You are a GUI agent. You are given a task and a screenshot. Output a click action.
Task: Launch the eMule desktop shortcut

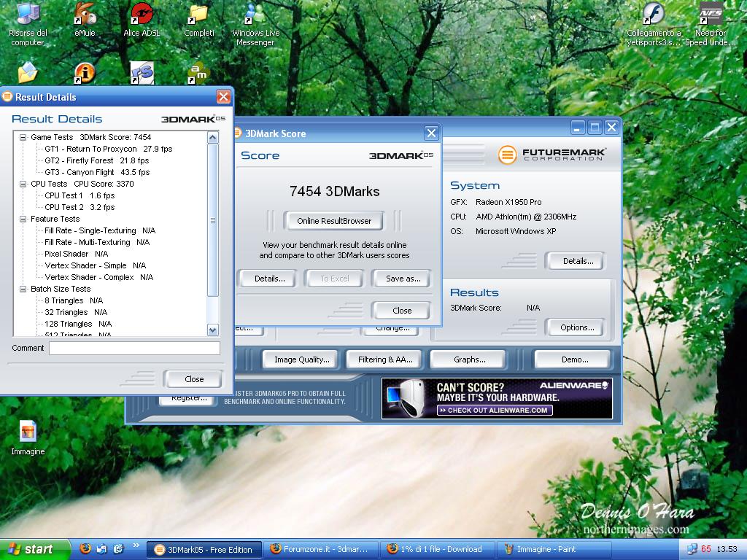click(x=85, y=20)
